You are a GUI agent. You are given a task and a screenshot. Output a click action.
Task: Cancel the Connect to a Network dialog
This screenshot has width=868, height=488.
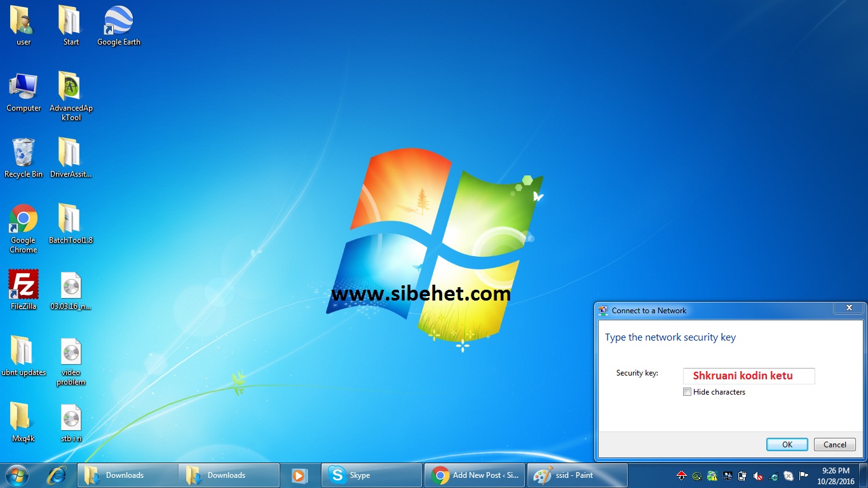835,445
